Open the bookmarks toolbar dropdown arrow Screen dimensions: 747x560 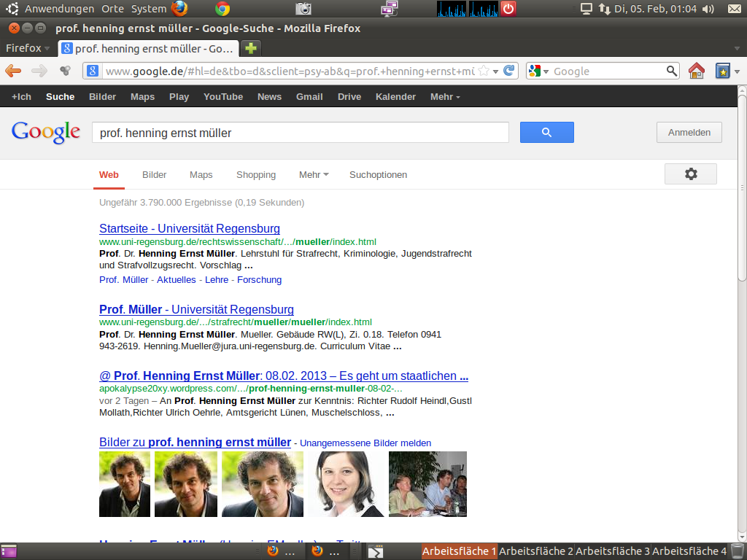click(737, 71)
